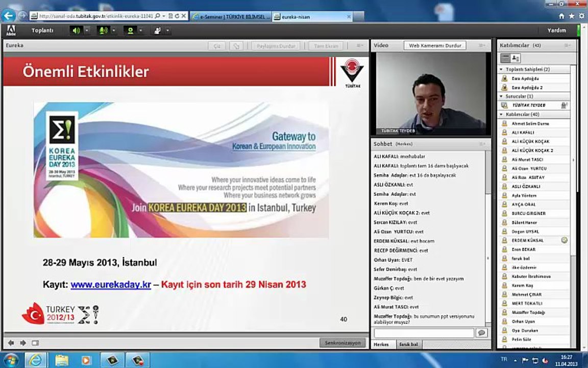Click TR language indicator in tray

click(x=504, y=359)
